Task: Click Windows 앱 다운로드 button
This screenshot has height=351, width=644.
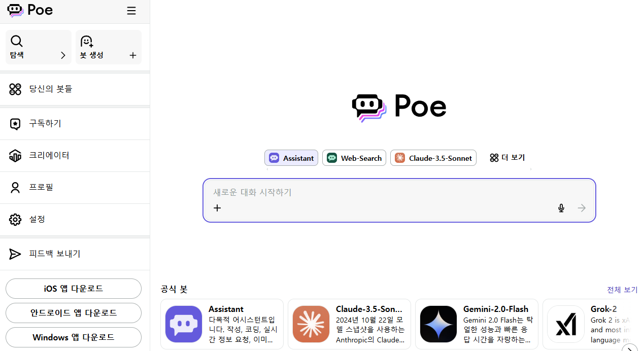Action: pyautogui.click(x=74, y=337)
